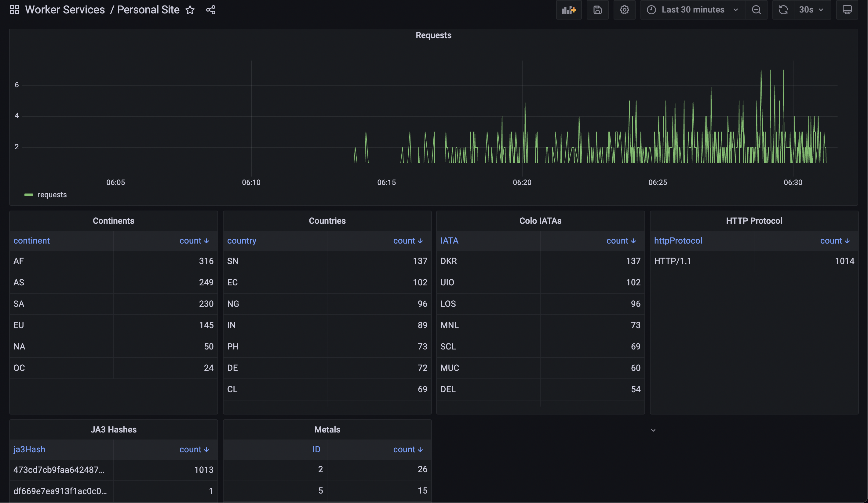Click the HTTP Protocol panel title
Viewport: 868px width, 503px height.
click(754, 221)
